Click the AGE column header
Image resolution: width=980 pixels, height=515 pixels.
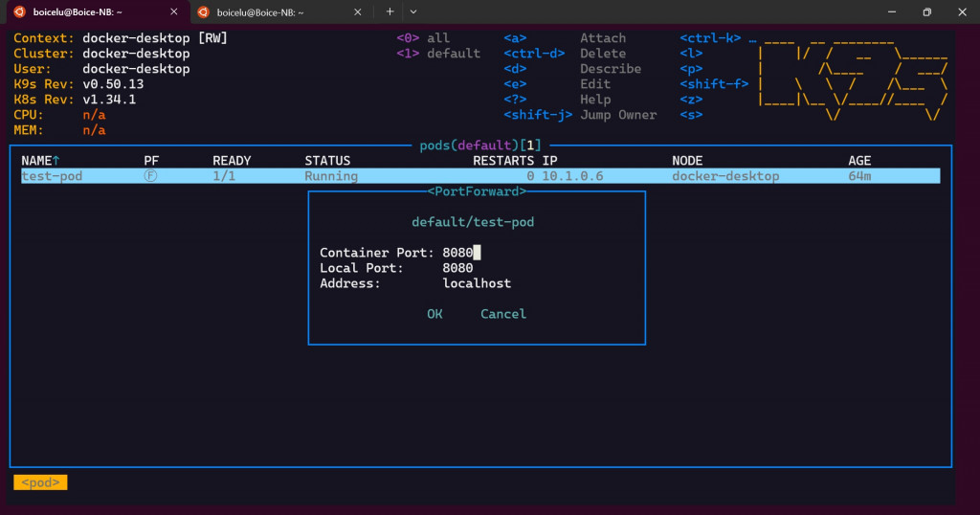pyautogui.click(x=859, y=161)
